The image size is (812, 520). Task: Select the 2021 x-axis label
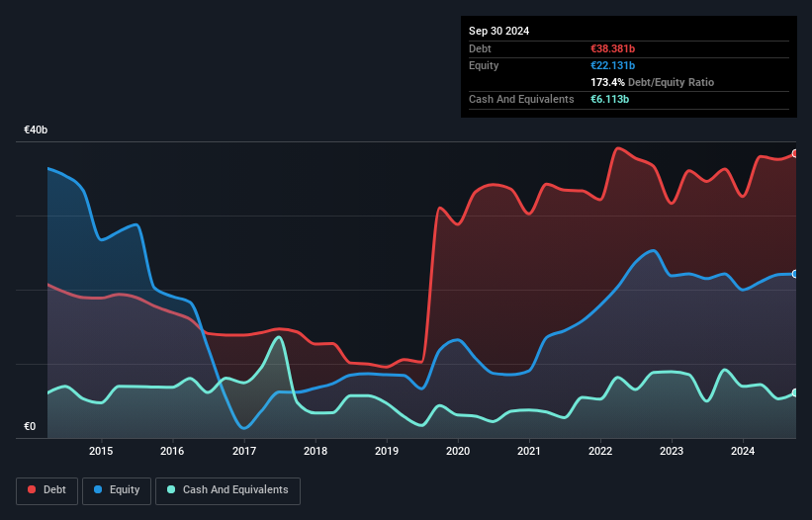pos(529,451)
